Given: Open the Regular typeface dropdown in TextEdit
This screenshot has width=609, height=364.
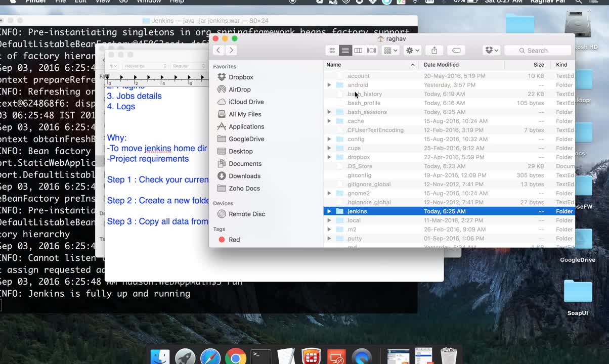Looking at the screenshot, I should pyautogui.click(x=188, y=66).
